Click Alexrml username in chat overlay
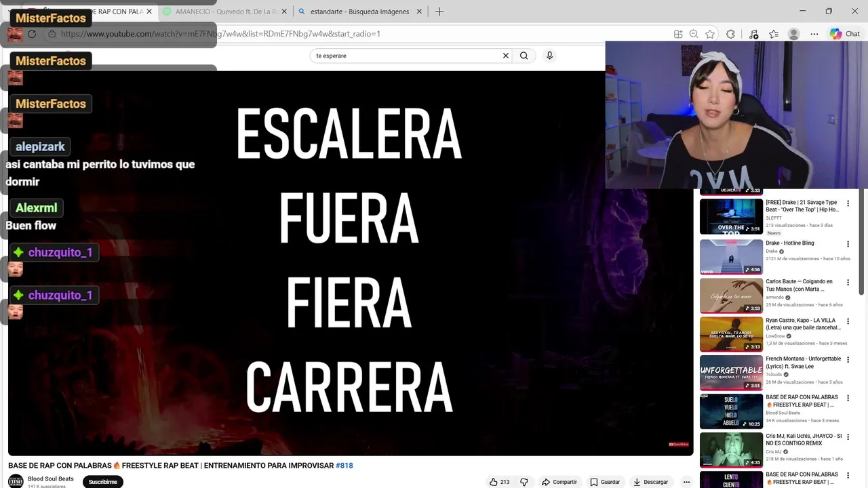Viewport: 868px width, 488px height. (37, 207)
